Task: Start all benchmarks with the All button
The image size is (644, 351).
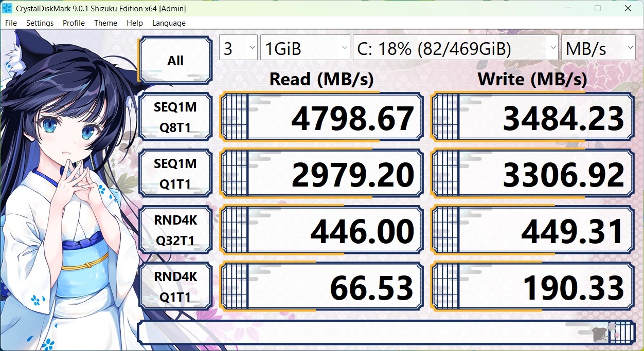Action: coord(175,61)
